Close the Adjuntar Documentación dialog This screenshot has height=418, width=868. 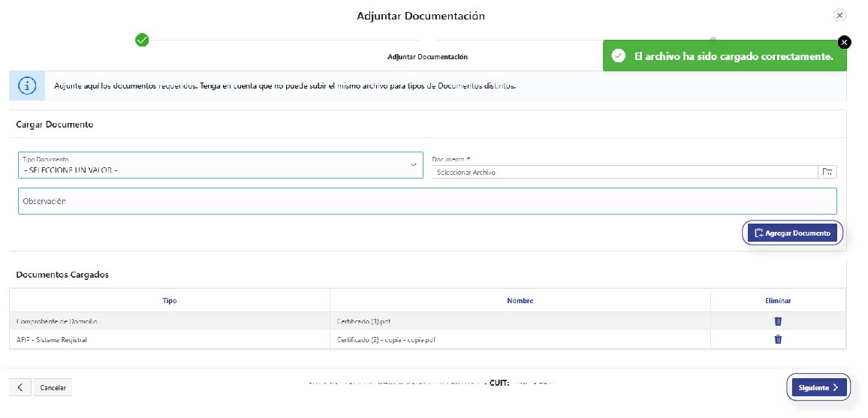pos(839,15)
